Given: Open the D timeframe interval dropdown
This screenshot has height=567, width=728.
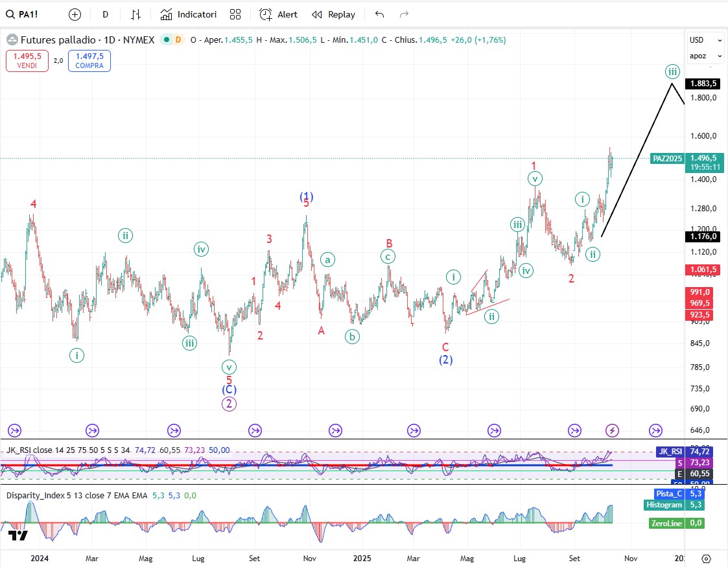Looking at the screenshot, I should point(105,14).
